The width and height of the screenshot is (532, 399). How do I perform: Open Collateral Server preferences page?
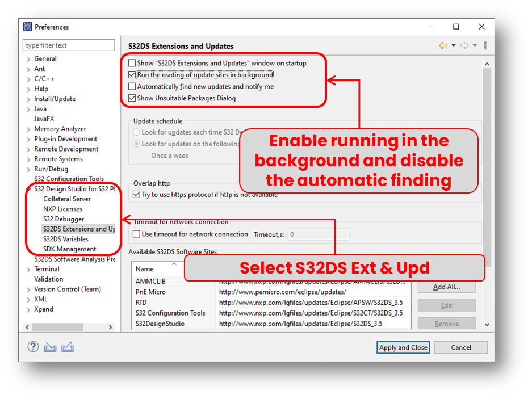click(67, 199)
